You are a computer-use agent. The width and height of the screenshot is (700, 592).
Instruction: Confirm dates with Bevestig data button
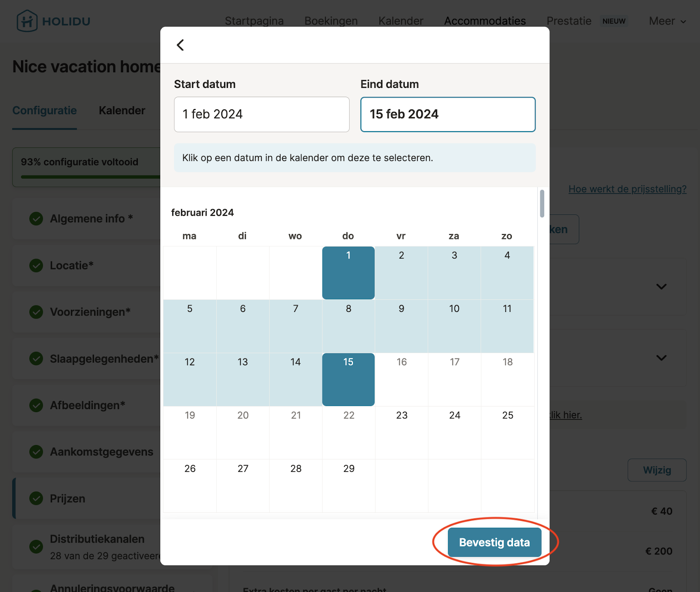(x=494, y=542)
